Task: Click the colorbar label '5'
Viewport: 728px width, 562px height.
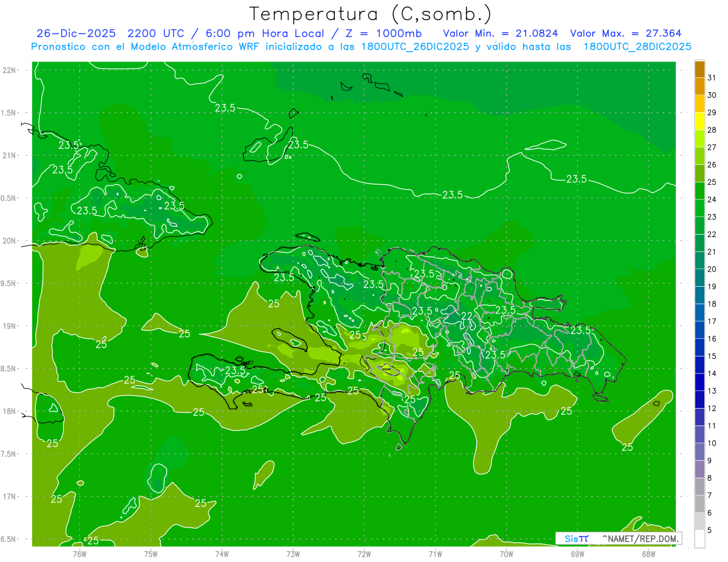Action: (710, 530)
